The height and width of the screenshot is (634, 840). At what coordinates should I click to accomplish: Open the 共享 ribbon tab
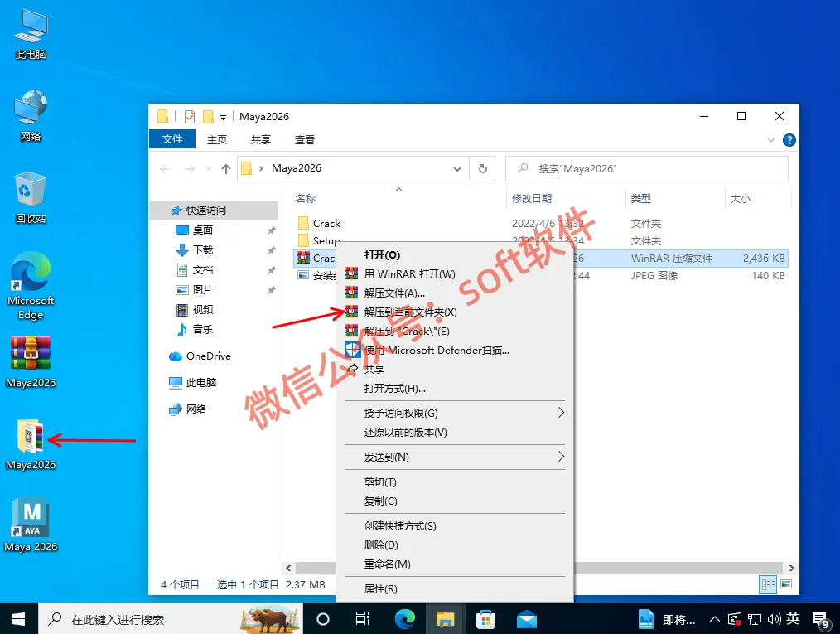coord(261,139)
